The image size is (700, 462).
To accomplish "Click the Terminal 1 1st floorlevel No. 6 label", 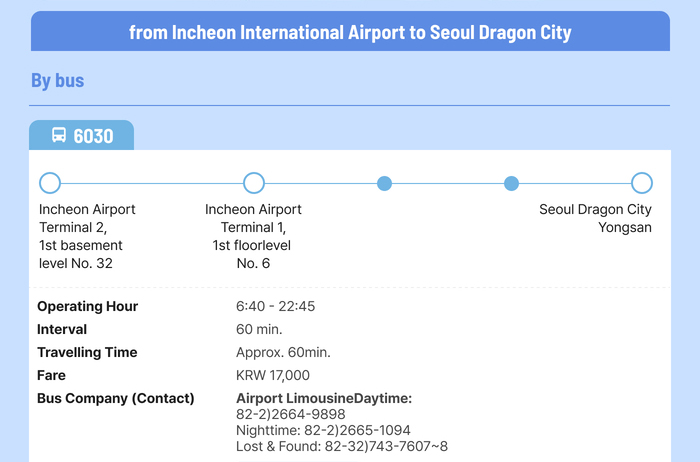I will (x=253, y=236).
